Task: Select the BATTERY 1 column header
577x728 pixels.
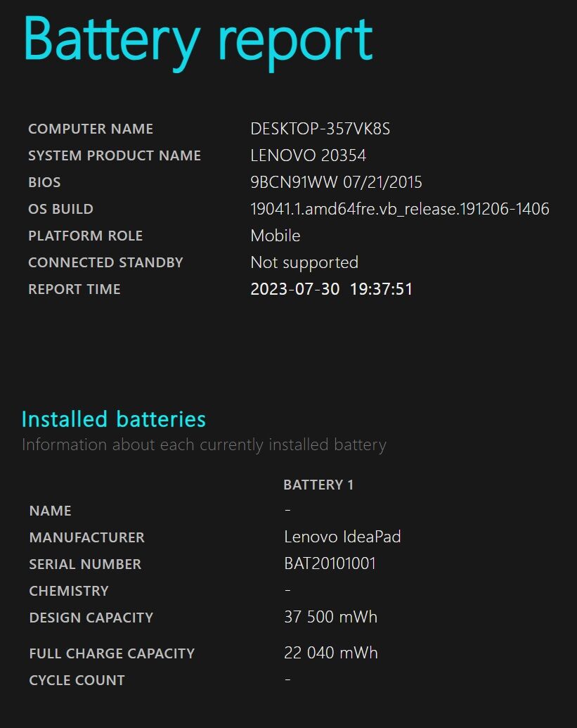Action: pos(318,485)
